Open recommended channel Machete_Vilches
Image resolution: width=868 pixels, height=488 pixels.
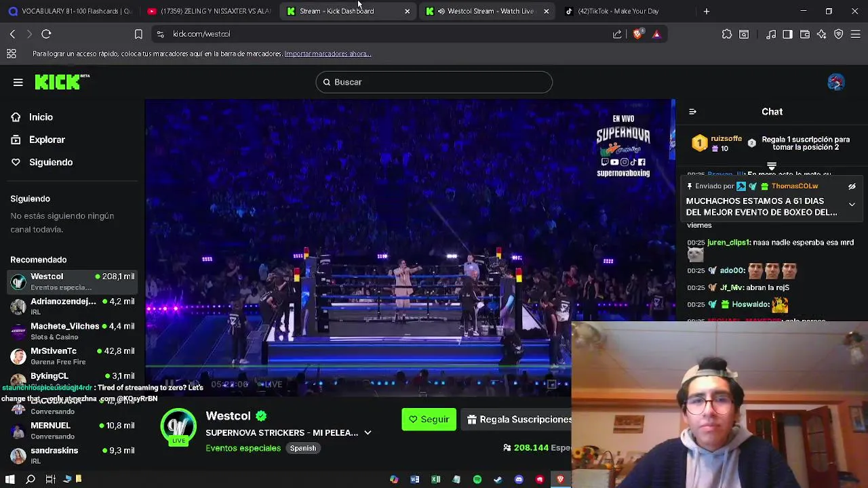[73, 331]
